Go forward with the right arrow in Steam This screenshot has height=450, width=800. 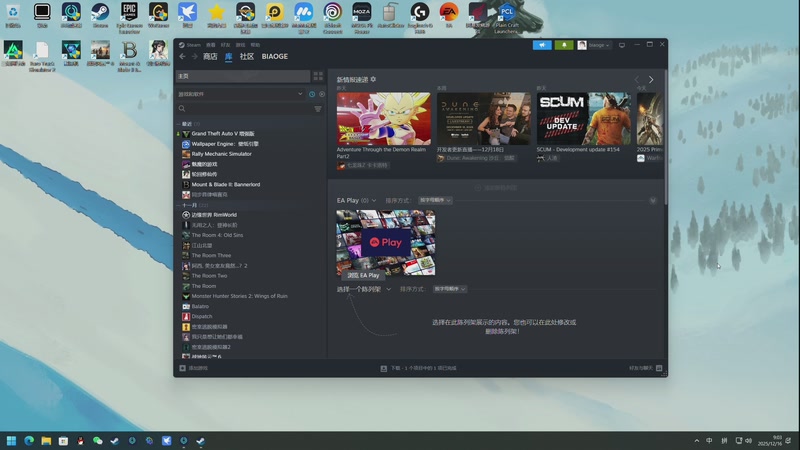pyautogui.click(x=194, y=57)
